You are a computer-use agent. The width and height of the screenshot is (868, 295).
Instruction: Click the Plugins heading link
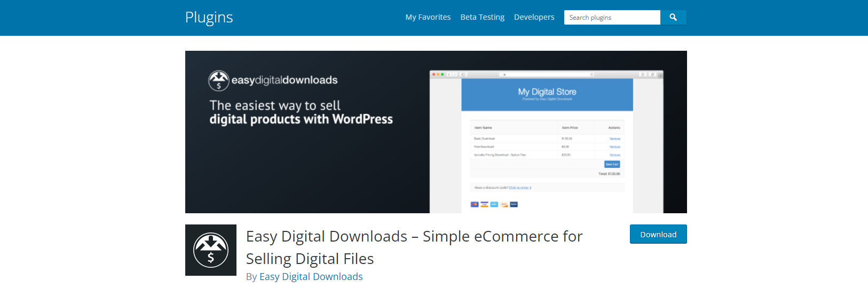coord(209,17)
